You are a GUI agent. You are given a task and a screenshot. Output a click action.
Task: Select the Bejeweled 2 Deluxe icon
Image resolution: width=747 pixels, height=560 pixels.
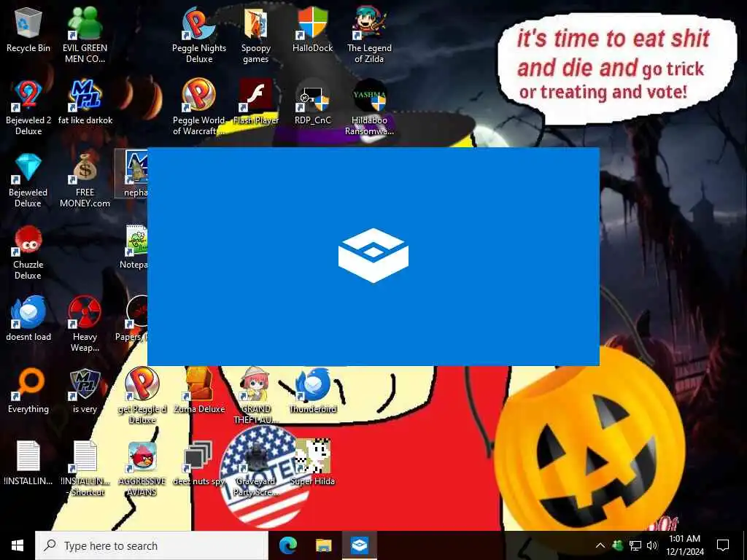[28, 108]
